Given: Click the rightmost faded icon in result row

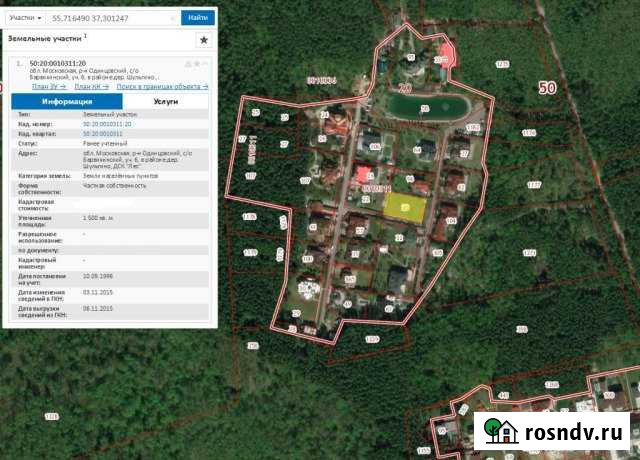Looking at the screenshot, I should tap(205, 64).
